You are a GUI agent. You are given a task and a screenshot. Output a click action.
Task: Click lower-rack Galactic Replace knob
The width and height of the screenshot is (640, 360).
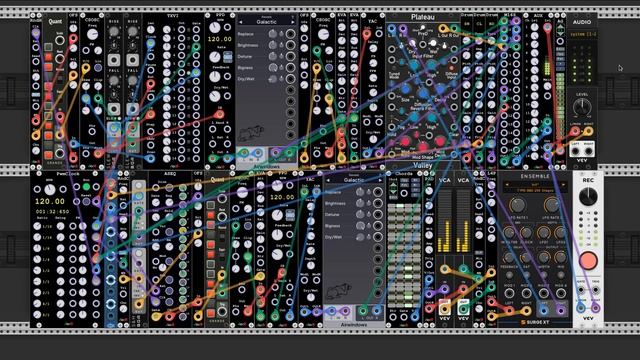coord(360,192)
